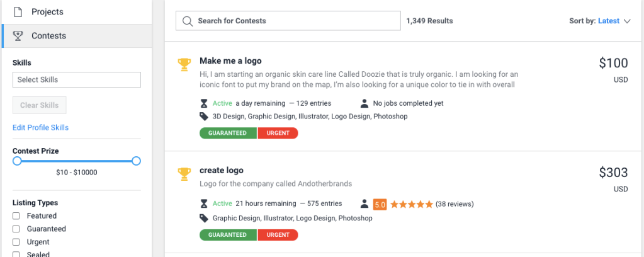Viewport: 644px width, 257px height.
Task: Open the Edit Profile Skills link
Action: 40,128
